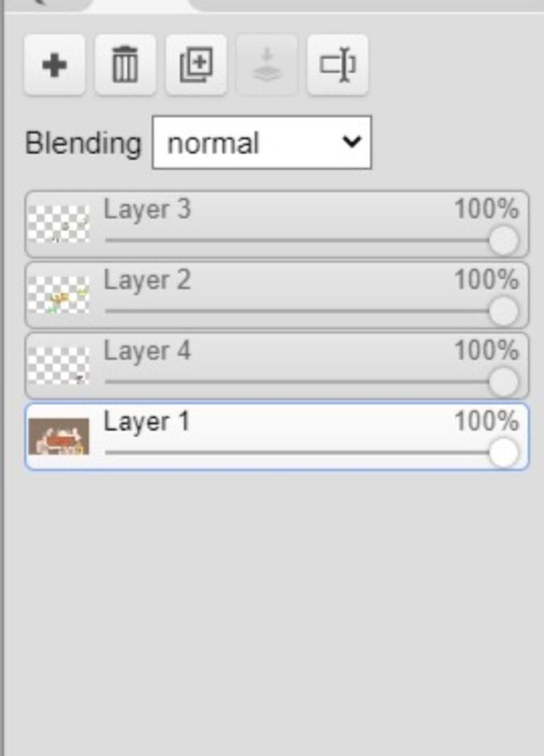544x756 pixels.
Task: Click the Layer 2 thumbnail preview
Action: click(x=58, y=295)
